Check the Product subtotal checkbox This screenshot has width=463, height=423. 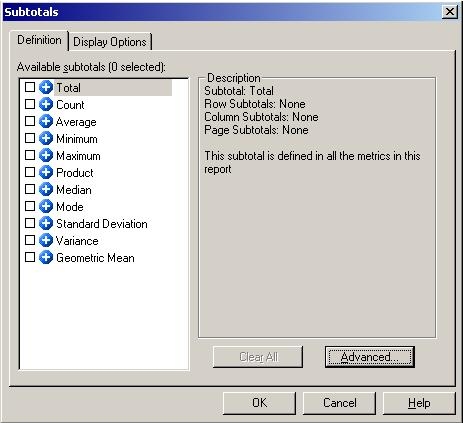tap(30, 172)
